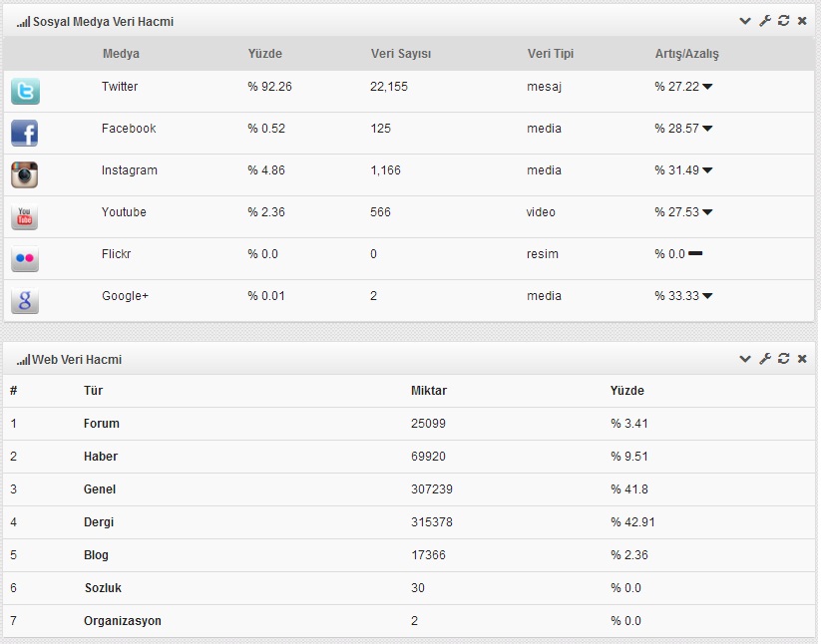Click the Google+ icon
Screen dimensions: 821x644
click(x=25, y=300)
